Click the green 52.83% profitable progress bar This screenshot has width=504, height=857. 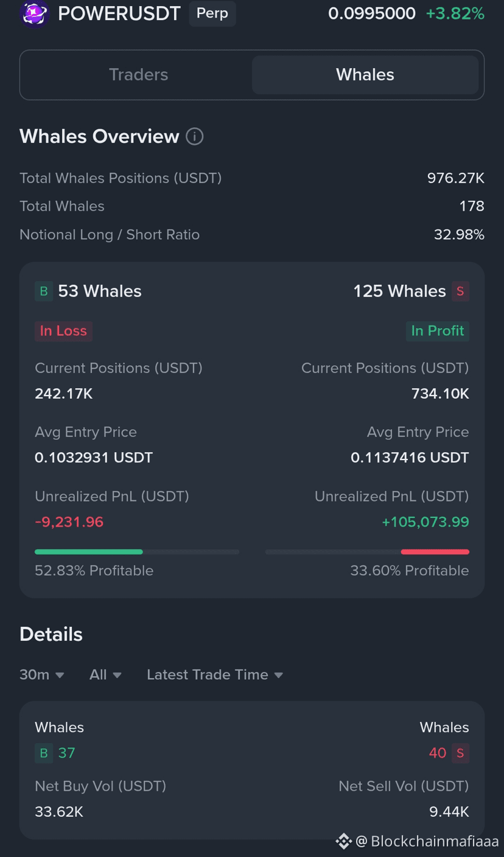click(89, 551)
